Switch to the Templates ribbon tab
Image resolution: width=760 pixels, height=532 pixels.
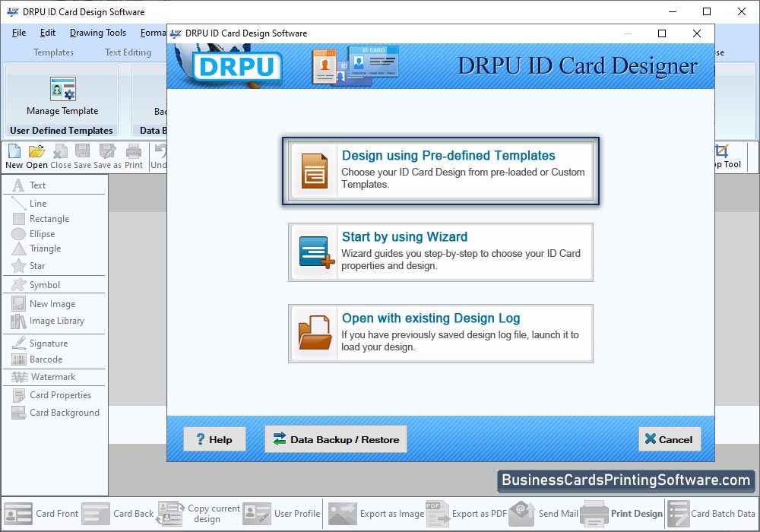(53, 52)
